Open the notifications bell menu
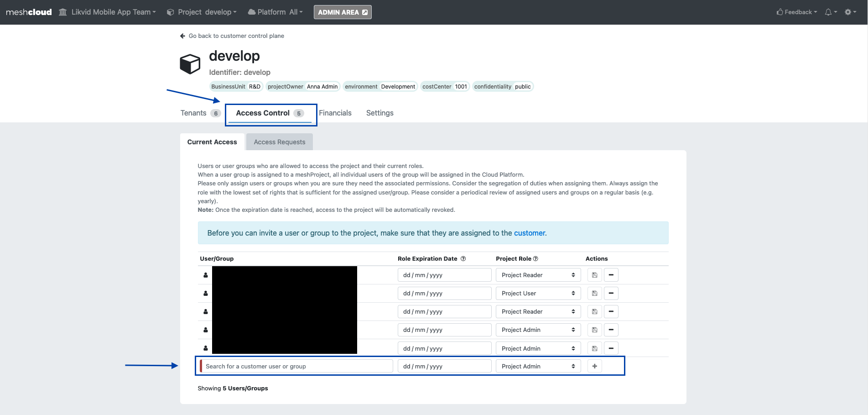 coord(831,12)
